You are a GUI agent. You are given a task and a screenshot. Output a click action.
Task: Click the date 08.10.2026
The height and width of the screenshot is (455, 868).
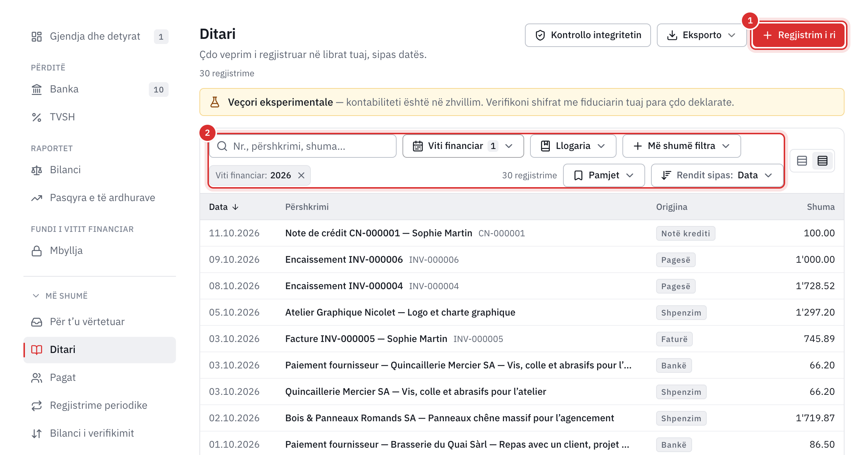point(234,286)
